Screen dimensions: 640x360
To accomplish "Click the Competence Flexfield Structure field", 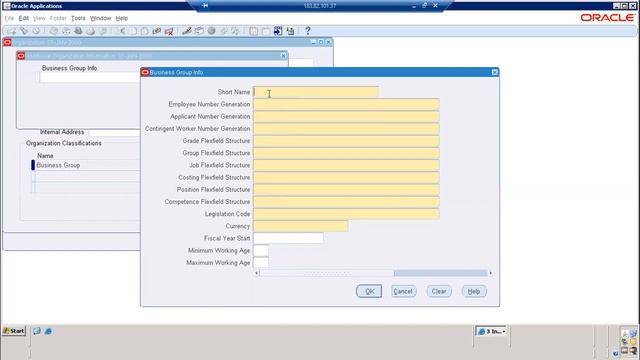I will [x=346, y=202].
